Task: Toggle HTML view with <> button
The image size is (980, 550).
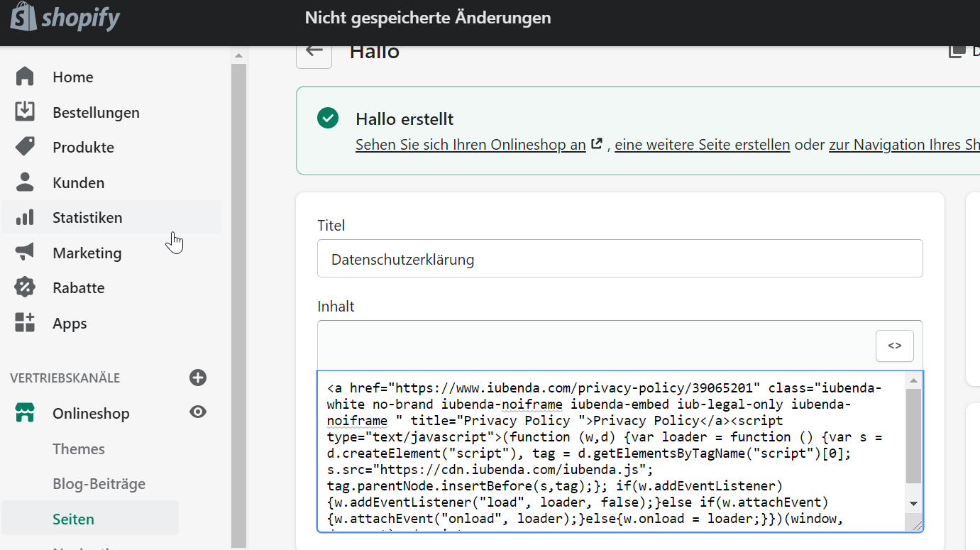Action: point(894,346)
